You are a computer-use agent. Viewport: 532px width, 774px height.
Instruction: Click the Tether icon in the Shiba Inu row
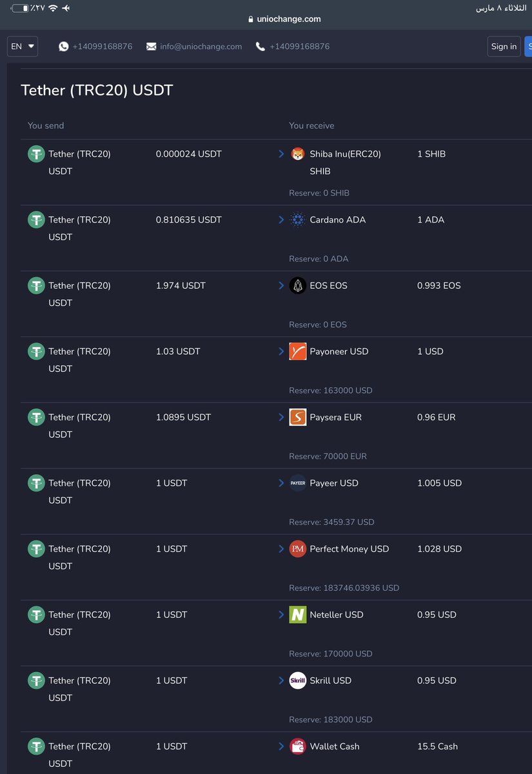pyautogui.click(x=36, y=154)
